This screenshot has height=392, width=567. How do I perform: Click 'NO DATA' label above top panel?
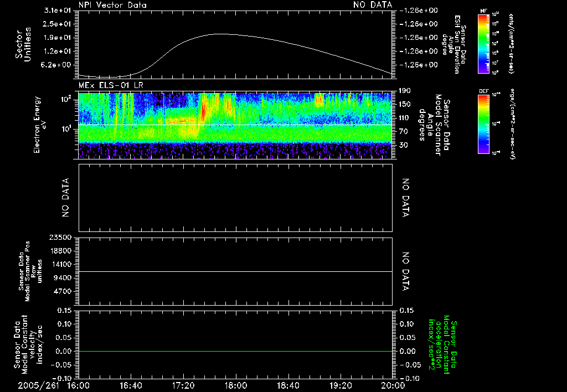coord(373,5)
